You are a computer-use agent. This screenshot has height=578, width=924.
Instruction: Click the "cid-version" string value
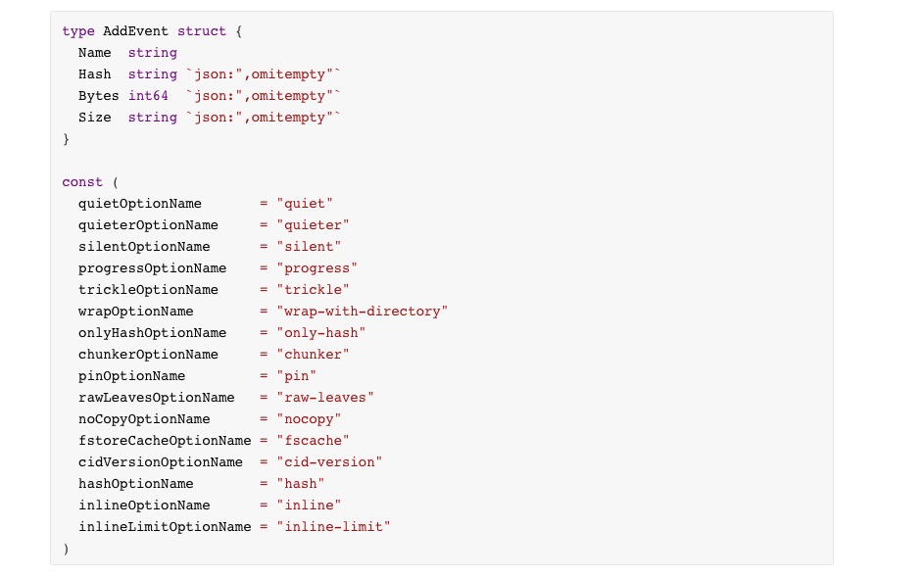[329, 462]
